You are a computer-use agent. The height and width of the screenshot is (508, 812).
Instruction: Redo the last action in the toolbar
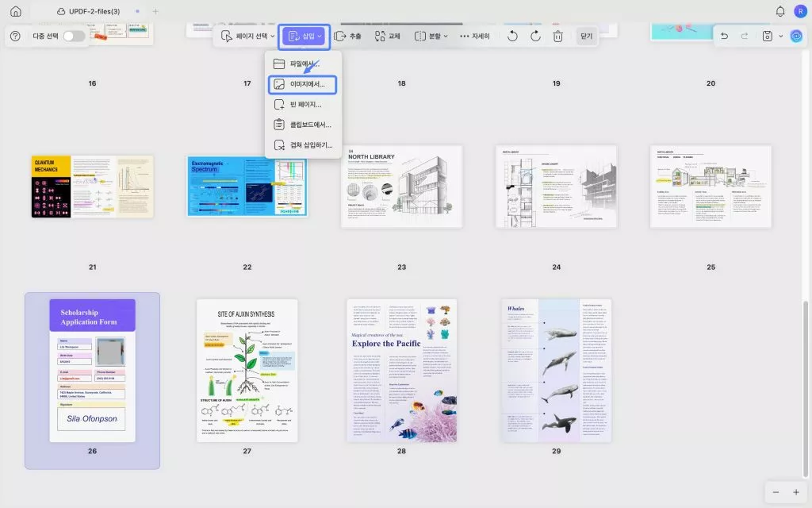coord(535,36)
